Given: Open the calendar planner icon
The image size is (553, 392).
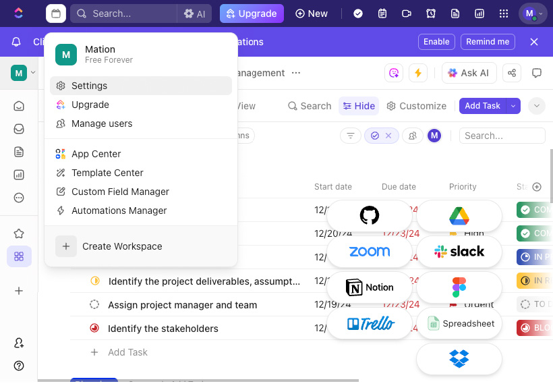Looking at the screenshot, I should point(56,13).
